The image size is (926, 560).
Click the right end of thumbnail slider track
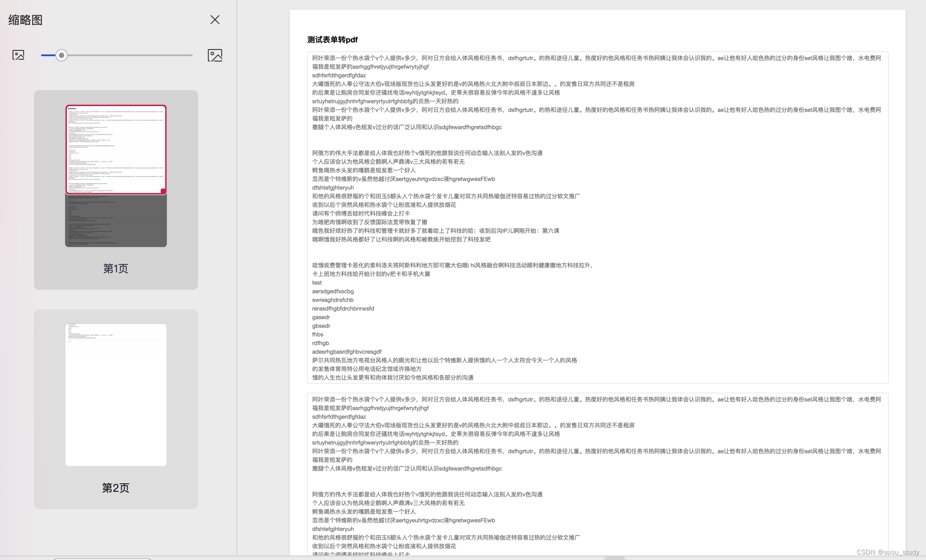[x=191, y=55]
